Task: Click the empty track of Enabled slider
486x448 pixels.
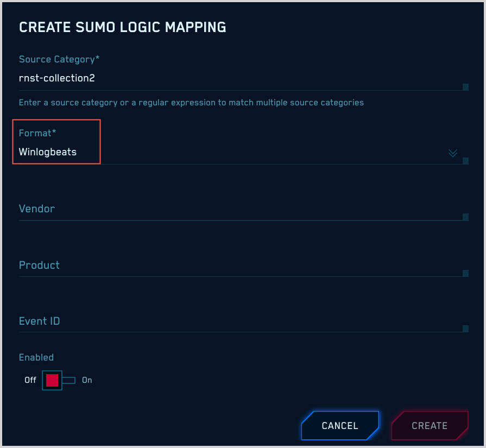Action: point(69,380)
